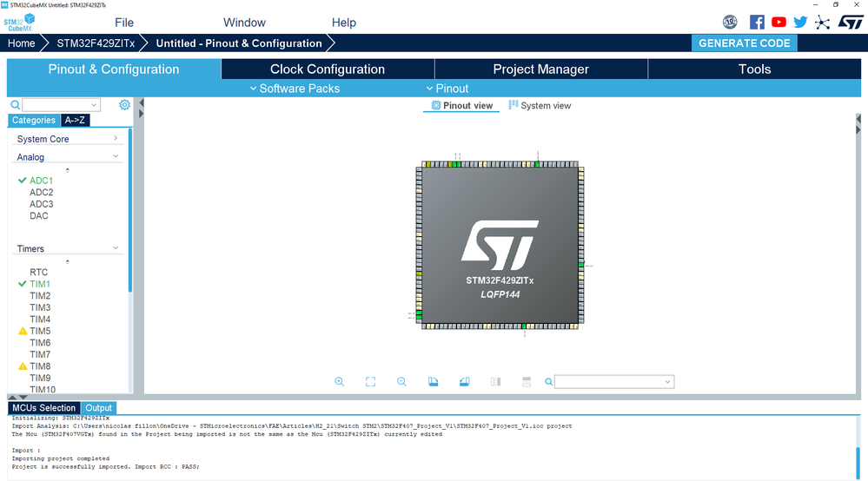The image size is (868, 481).
Task: Click the TIM8 warning triangle icon
Action: point(23,366)
